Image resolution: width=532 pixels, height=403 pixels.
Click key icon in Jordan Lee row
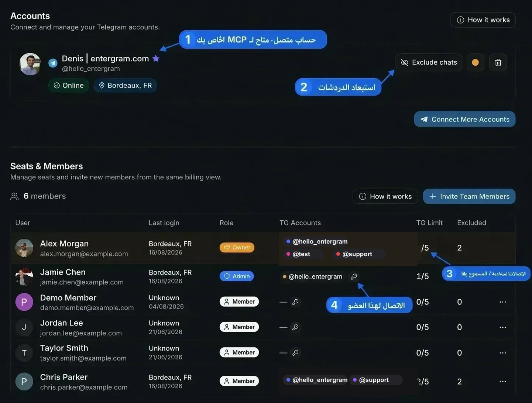(x=295, y=327)
